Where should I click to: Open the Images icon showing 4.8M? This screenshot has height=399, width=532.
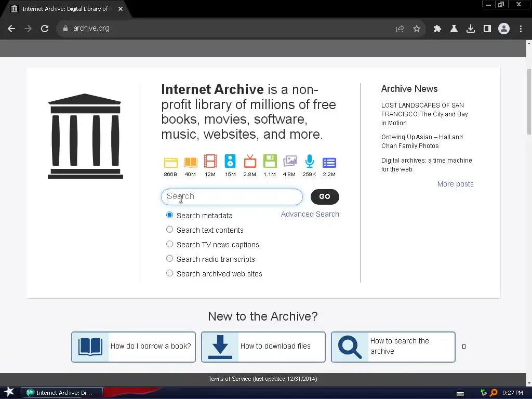click(x=290, y=161)
